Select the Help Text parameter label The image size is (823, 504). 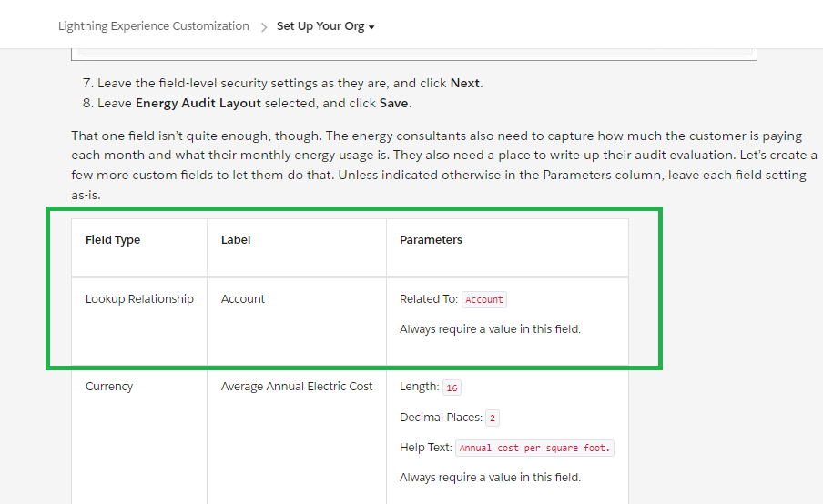point(425,447)
